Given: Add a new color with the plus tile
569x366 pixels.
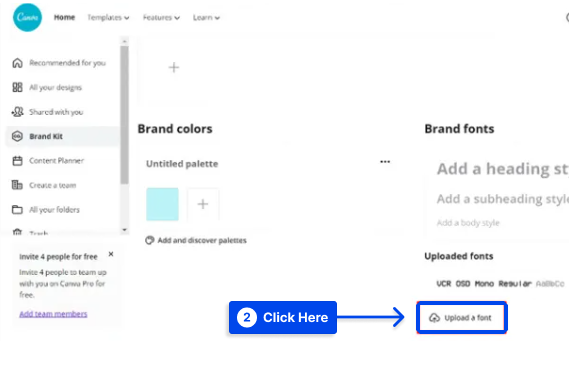Looking at the screenshot, I should [203, 204].
